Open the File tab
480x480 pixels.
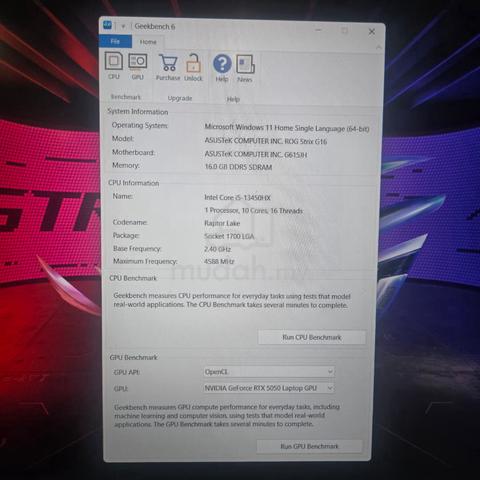[115, 41]
